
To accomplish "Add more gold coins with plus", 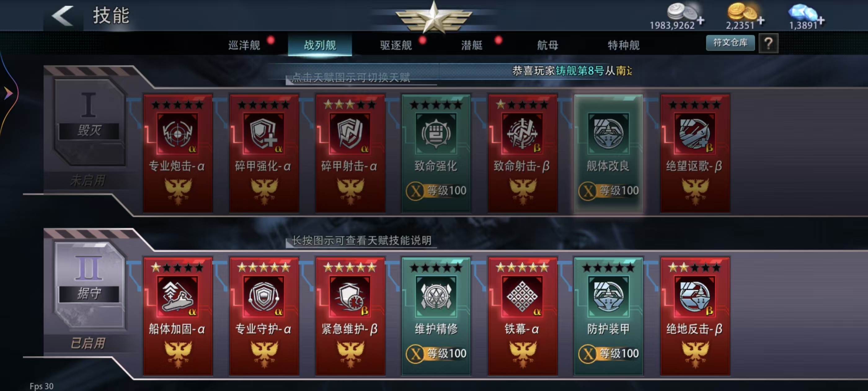I will 760,20.
